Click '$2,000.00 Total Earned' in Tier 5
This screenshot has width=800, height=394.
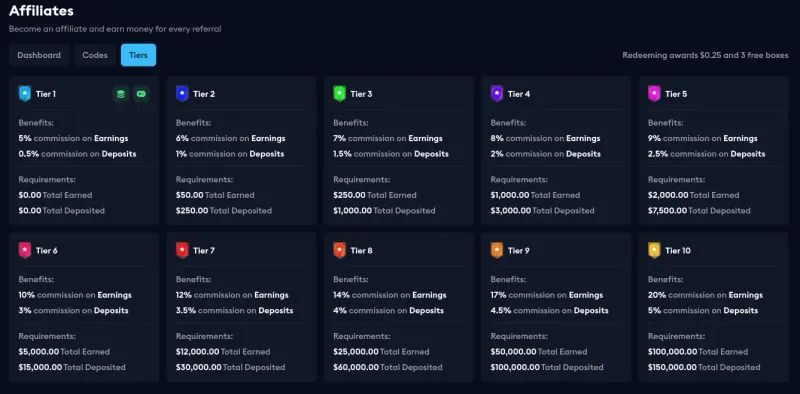(x=694, y=195)
